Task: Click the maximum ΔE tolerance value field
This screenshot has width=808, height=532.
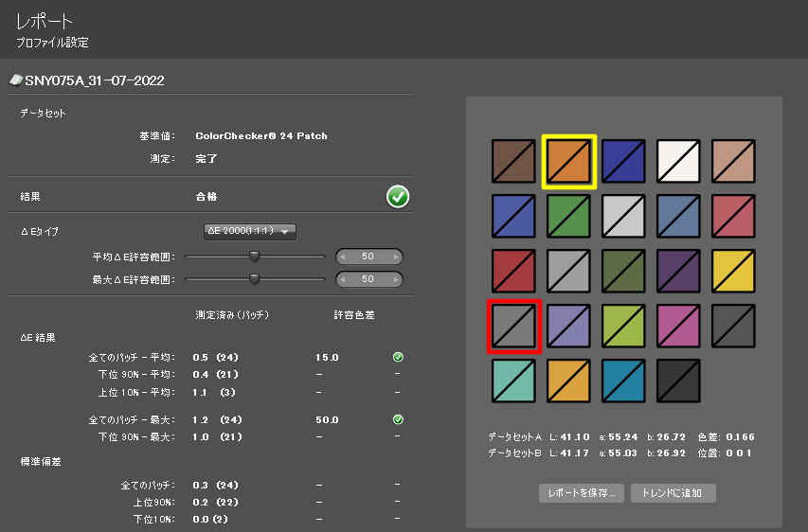Action: pos(368,279)
